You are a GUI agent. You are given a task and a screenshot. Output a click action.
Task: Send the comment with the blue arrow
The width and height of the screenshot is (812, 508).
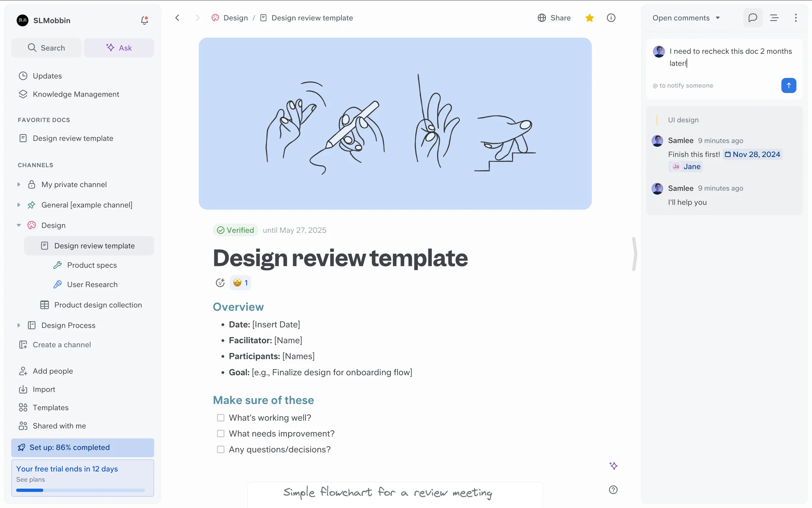pyautogui.click(x=788, y=86)
